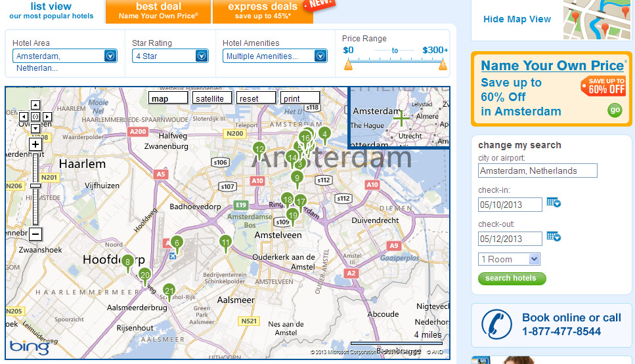Viewport: 635px width, 364px height.
Task: Switch to list view tab
Action: (x=51, y=11)
